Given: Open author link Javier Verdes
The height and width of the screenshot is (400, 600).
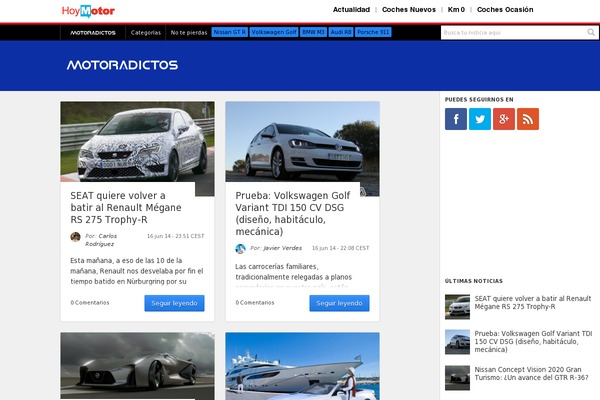Looking at the screenshot, I should tap(282, 248).
